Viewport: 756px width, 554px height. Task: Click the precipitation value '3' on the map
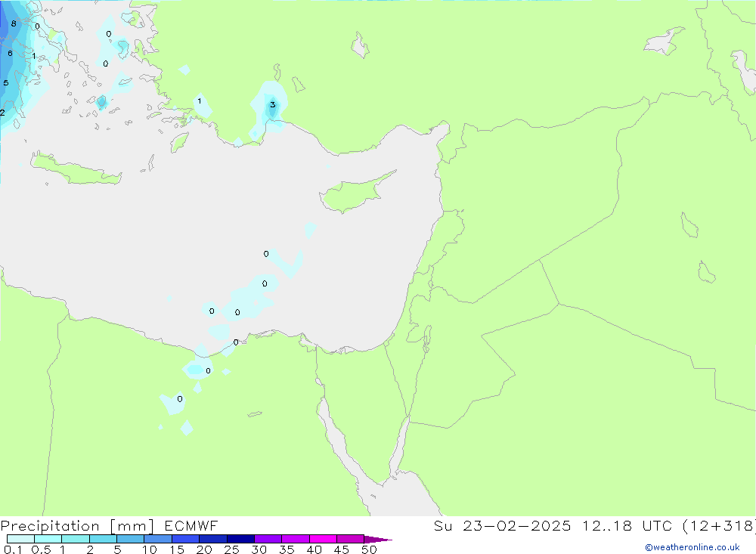point(272,104)
